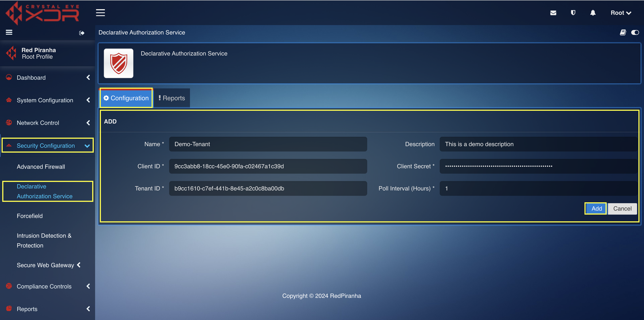The width and height of the screenshot is (644, 320).
Task: Click sidebar Reports menu label
Action: pos(27,309)
